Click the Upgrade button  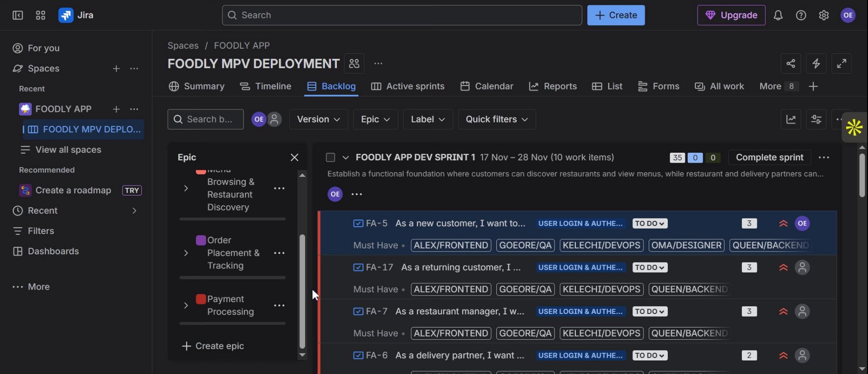[x=731, y=15]
